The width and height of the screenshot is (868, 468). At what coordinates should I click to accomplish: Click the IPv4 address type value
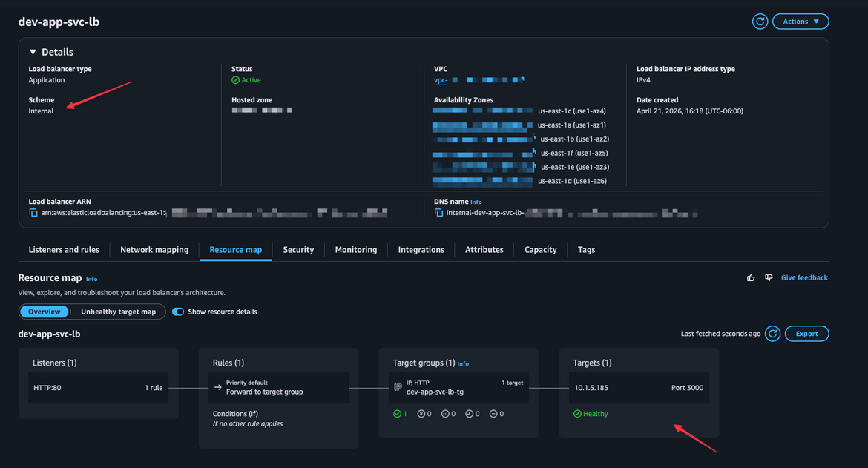[x=643, y=80]
